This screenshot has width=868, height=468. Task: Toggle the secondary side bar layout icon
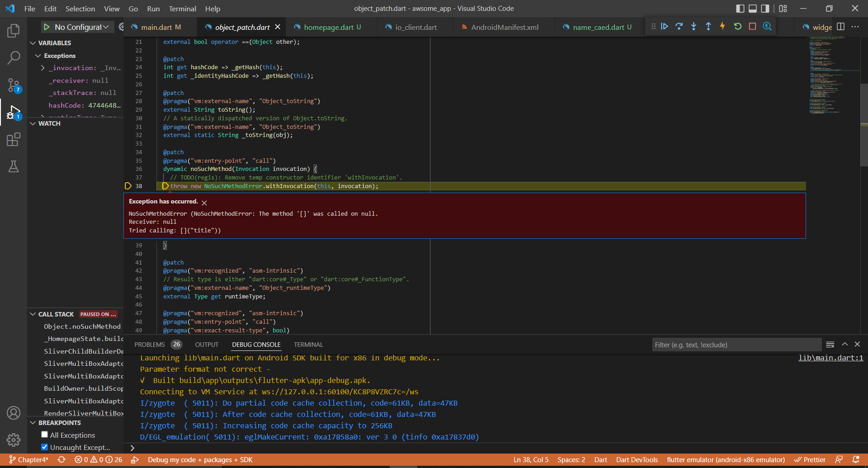(x=765, y=9)
